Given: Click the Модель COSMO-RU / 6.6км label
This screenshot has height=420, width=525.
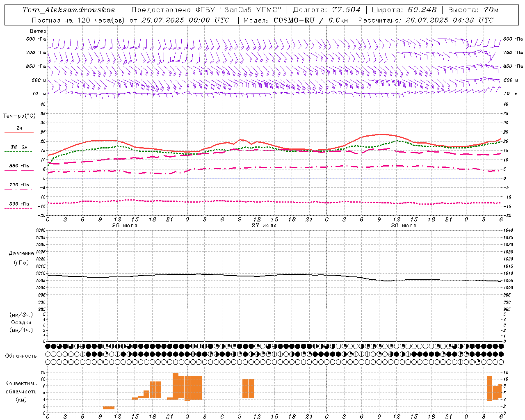Looking at the screenshot, I should (295, 20).
